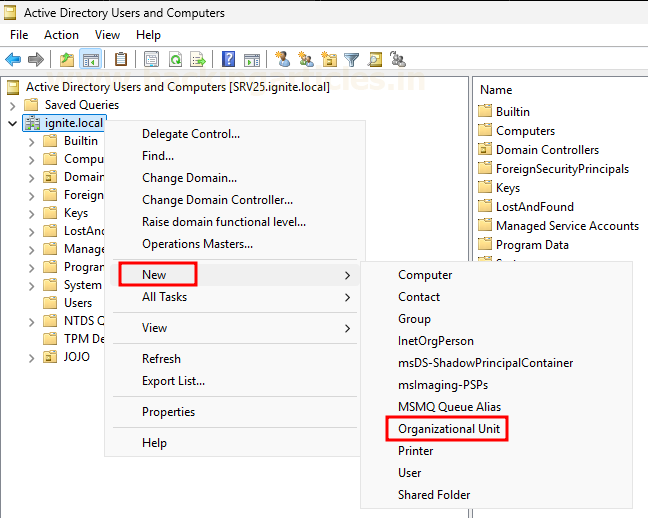648x518 pixels.
Task: Click the JOJO organizational unit folder icon
Action: (50, 357)
